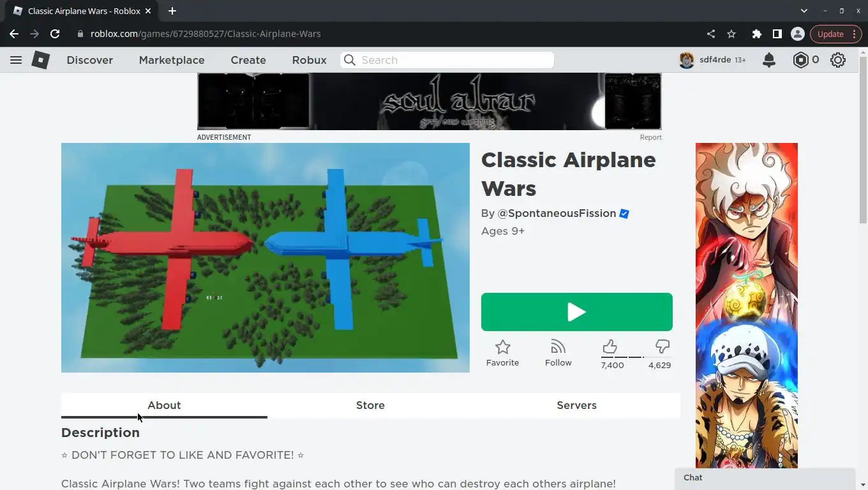868x490 pixels.
Task: Open a new browser tab
Action: point(172,11)
